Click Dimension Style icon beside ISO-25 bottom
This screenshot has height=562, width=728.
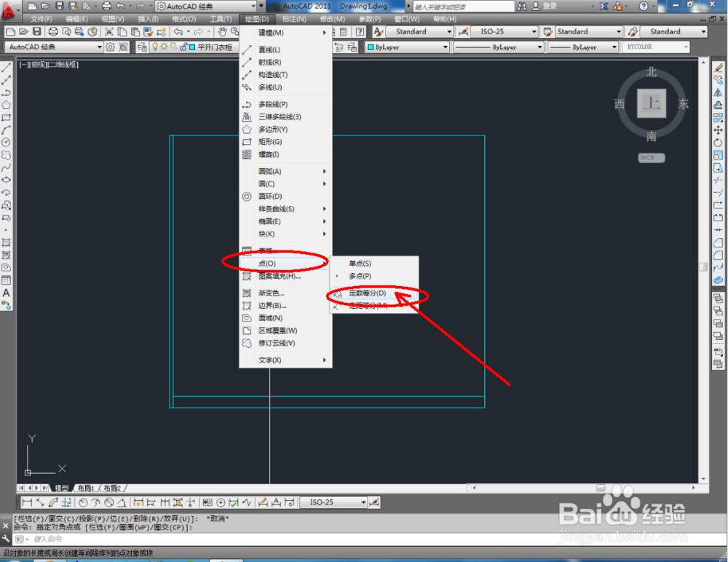click(374, 502)
